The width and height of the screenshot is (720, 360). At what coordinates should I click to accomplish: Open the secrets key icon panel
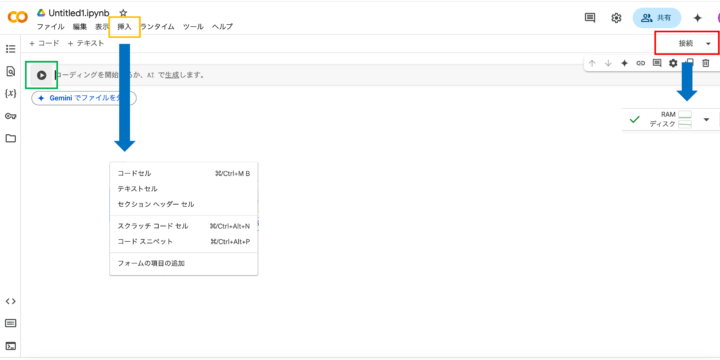(x=10, y=116)
